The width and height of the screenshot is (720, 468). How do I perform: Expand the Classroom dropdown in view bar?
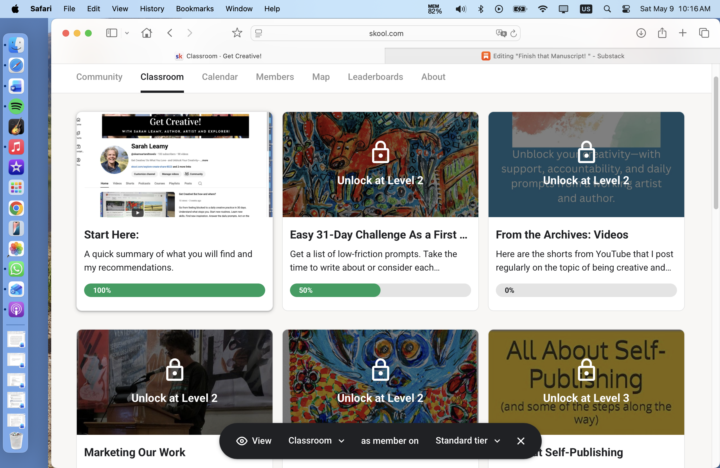316,441
